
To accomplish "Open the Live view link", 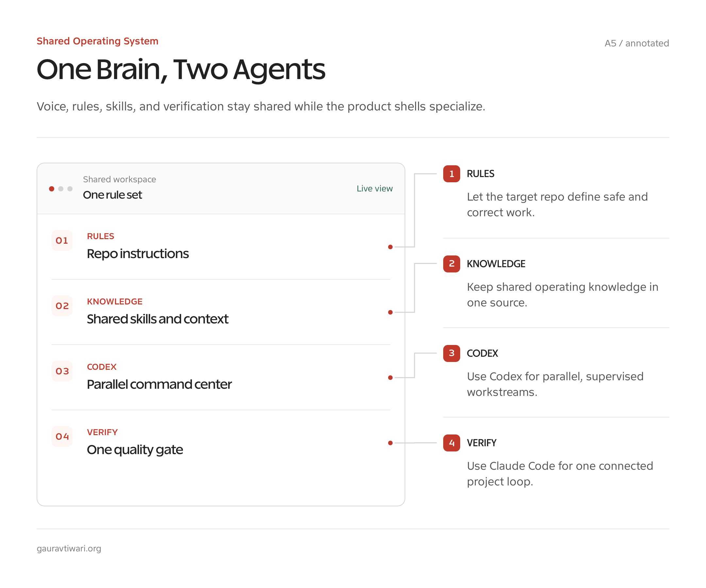I will (x=375, y=188).
